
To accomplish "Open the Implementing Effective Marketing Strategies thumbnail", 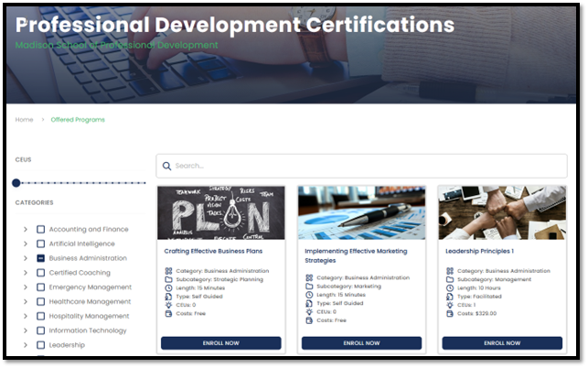I will tap(361, 212).
